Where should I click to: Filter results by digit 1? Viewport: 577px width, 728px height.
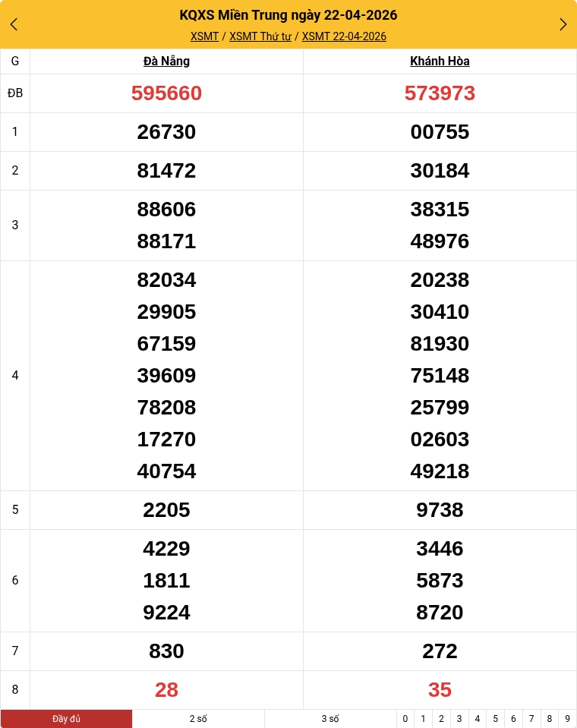pos(423,719)
